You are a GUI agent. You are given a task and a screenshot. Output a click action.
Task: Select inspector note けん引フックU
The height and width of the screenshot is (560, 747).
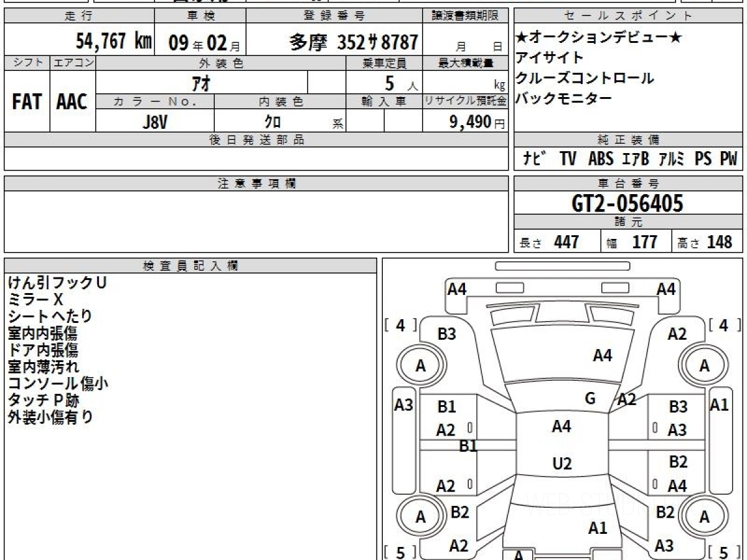coord(57,282)
